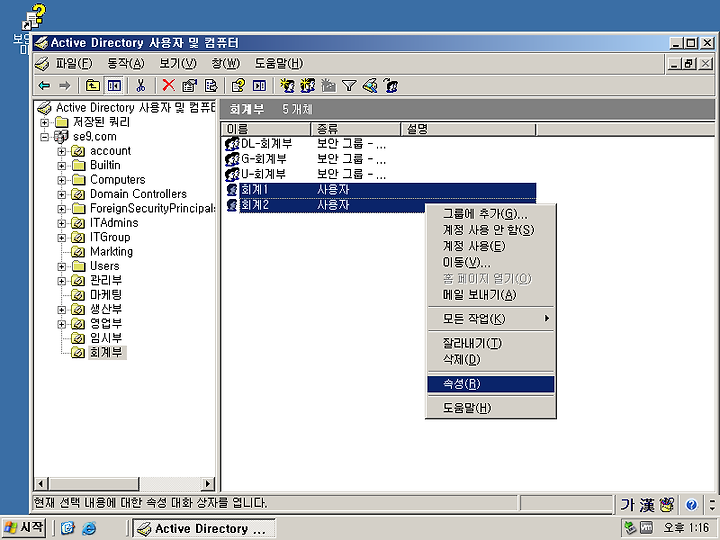Expand the Users container node
The image size is (720, 540).
tap(62, 267)
